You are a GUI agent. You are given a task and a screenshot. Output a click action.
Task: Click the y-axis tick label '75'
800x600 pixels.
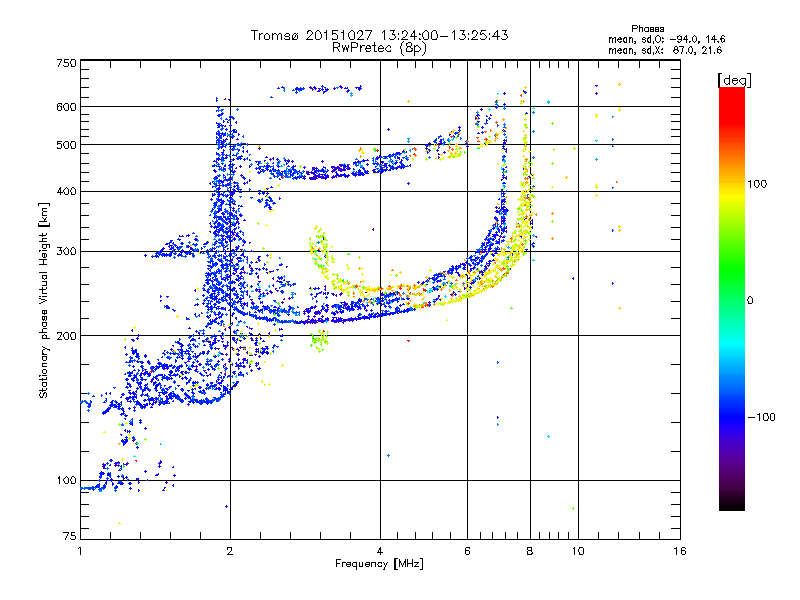(70, 536)
